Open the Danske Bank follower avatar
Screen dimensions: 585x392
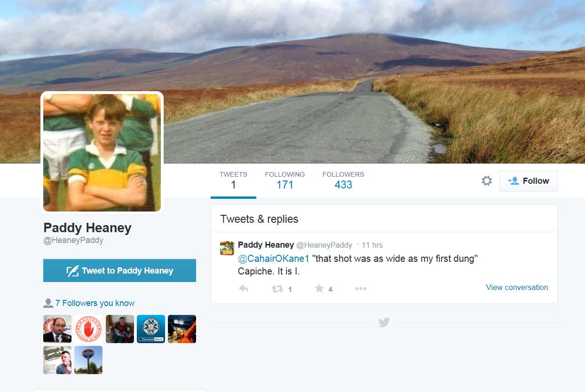pyautogui.click(x=151, y=329)
